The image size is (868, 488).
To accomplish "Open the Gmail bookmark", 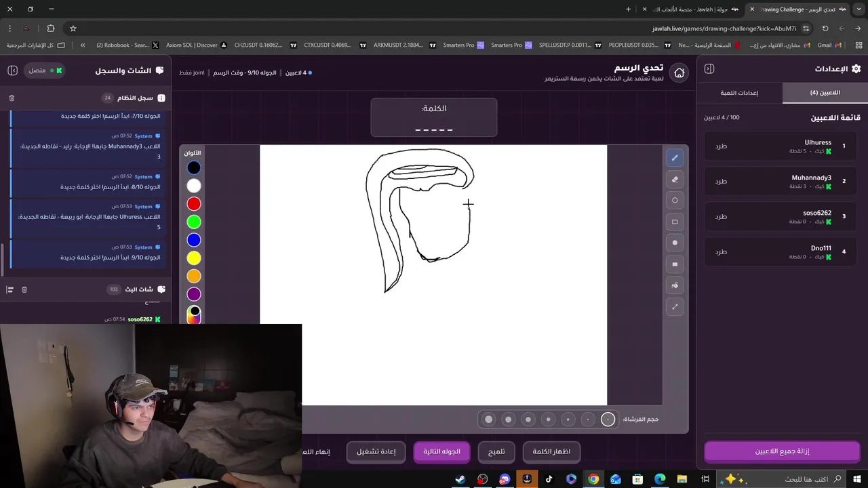I will pos(829,45).
